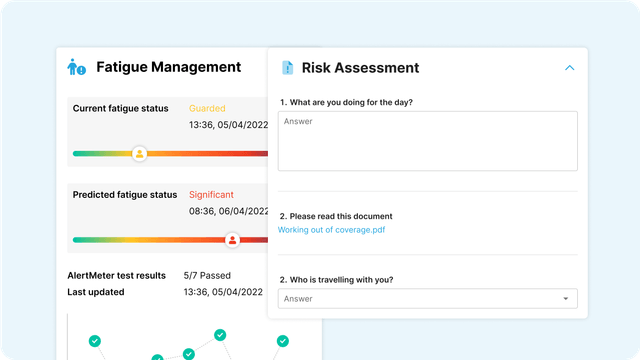Click the Risk Assessment document icon

(x=287, y=67)
